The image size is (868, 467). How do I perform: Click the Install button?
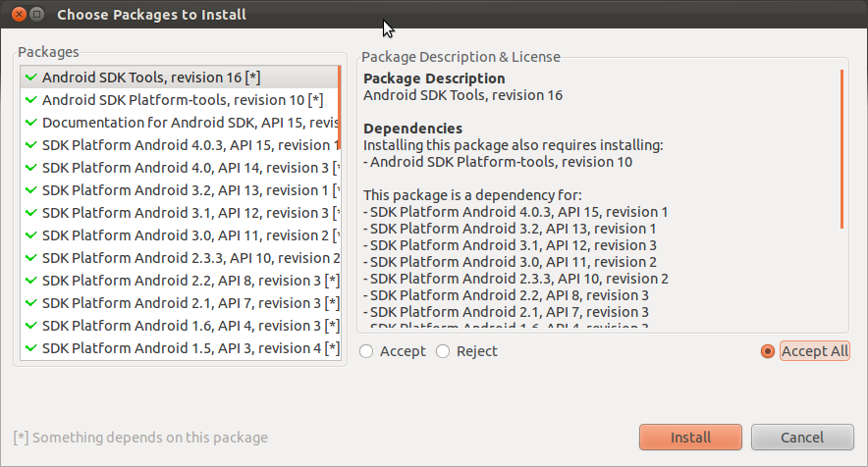pyautogui.click(x=690, y=438)
